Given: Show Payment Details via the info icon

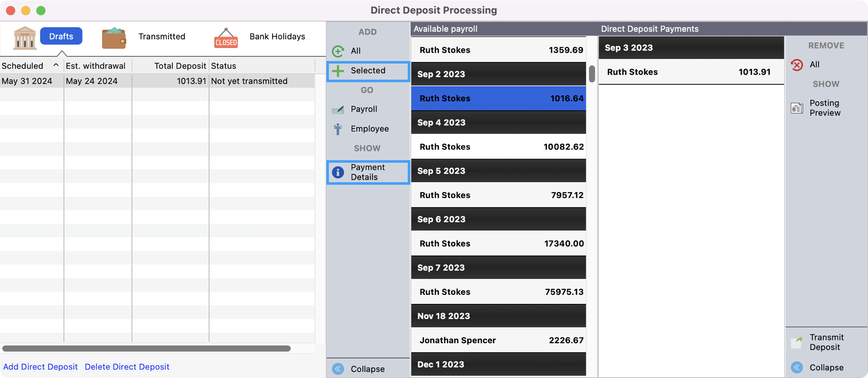Looking at the screenshot, I should [338, 172].
